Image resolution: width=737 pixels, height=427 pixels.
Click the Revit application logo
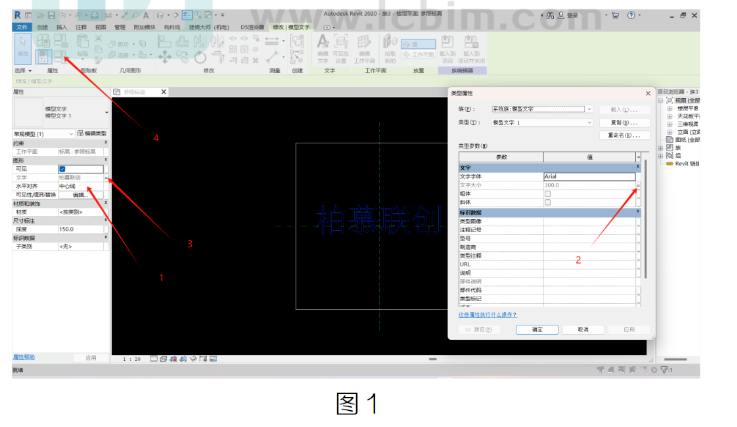pyautogui.click(x=17, y=15)
